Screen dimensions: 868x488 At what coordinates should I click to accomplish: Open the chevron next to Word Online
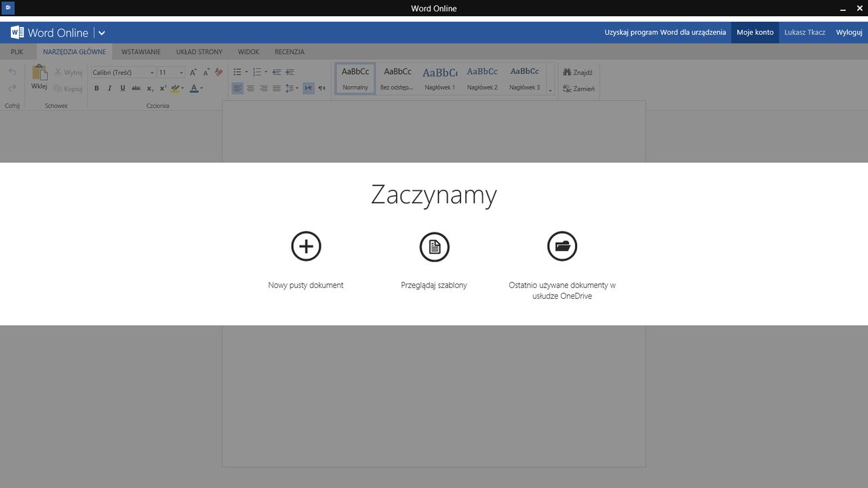point(101,33)
